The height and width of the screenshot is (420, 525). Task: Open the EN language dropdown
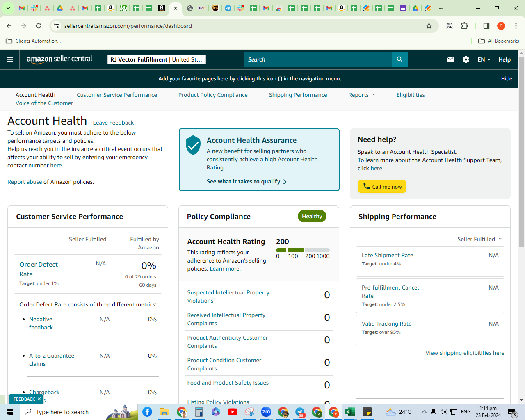pyautogui.click(x=484, y=59)
